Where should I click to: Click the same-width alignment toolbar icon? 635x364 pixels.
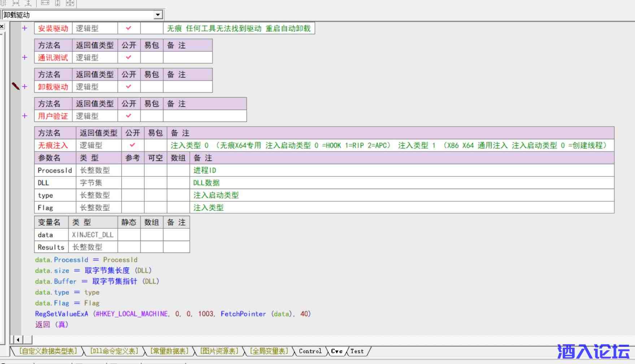(45, 3)
